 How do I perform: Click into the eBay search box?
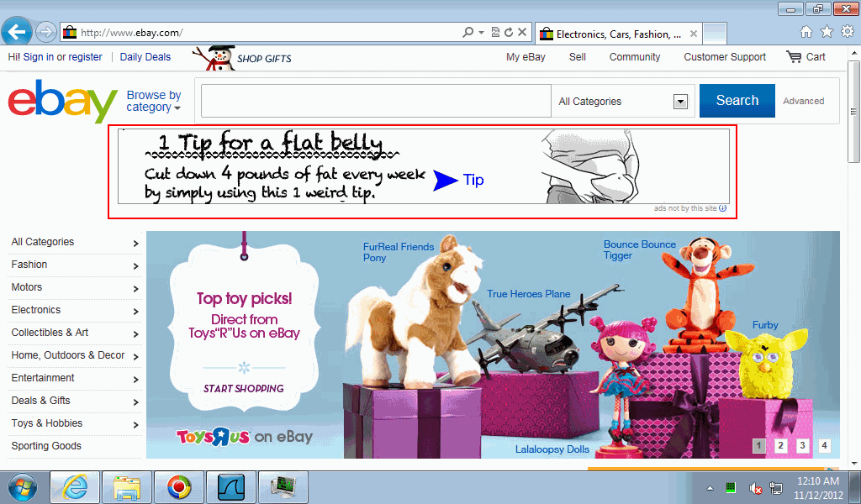tap(376, 101)
